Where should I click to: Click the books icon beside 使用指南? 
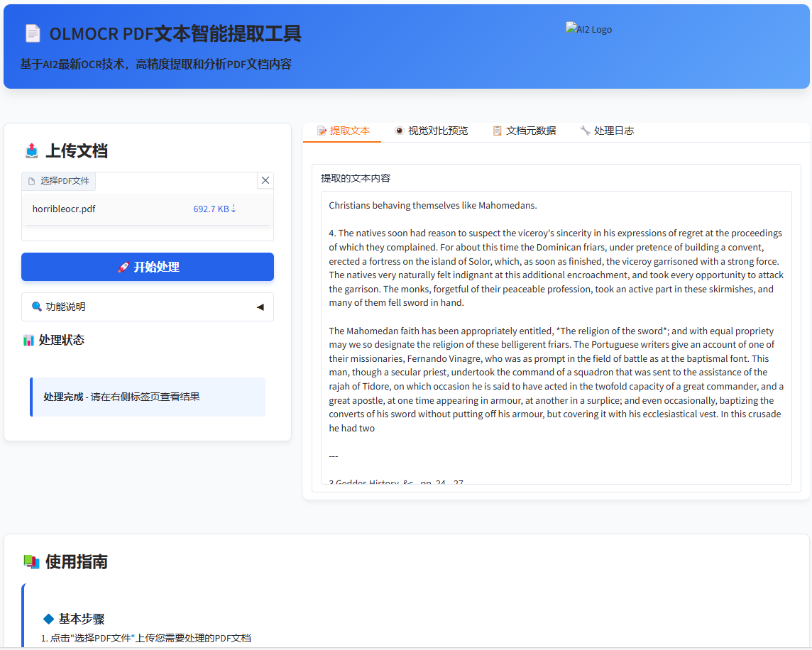(32, 561)
